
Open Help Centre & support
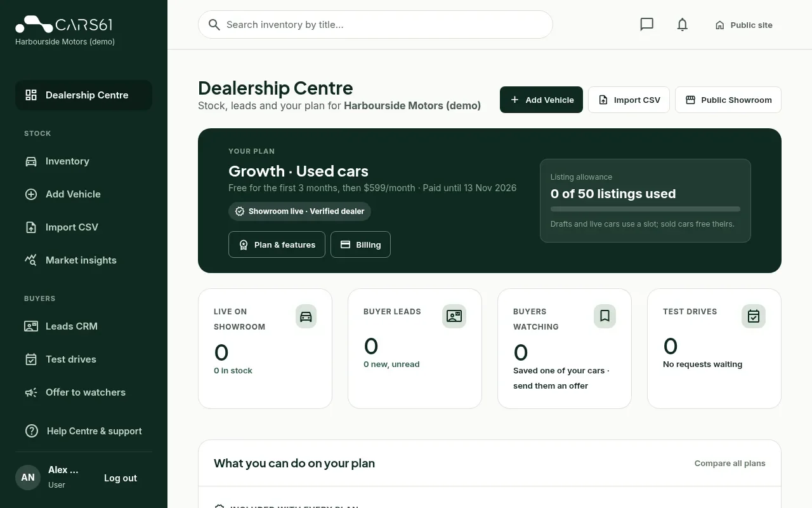[x=84, y=431]
